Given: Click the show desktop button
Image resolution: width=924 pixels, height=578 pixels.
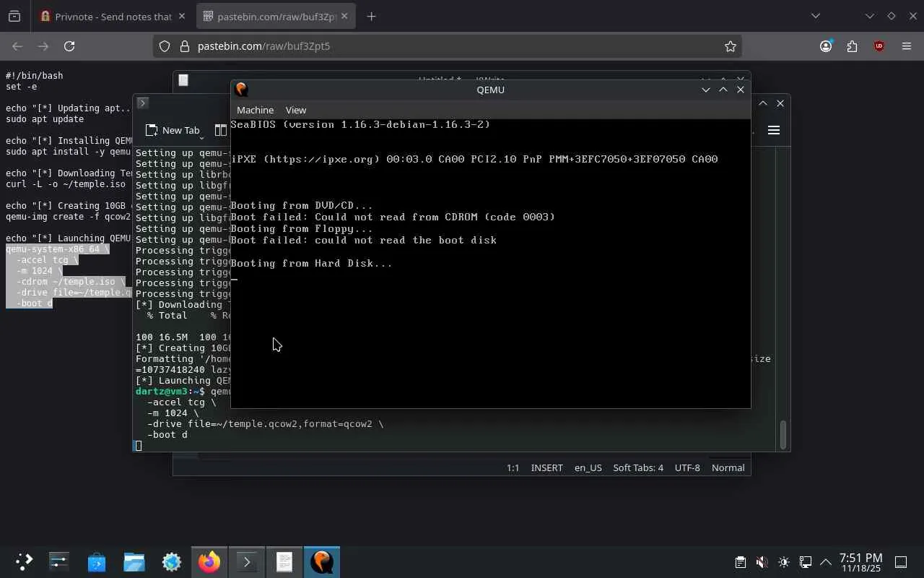Looking at the screenshot, I should [x=901, y=562].
